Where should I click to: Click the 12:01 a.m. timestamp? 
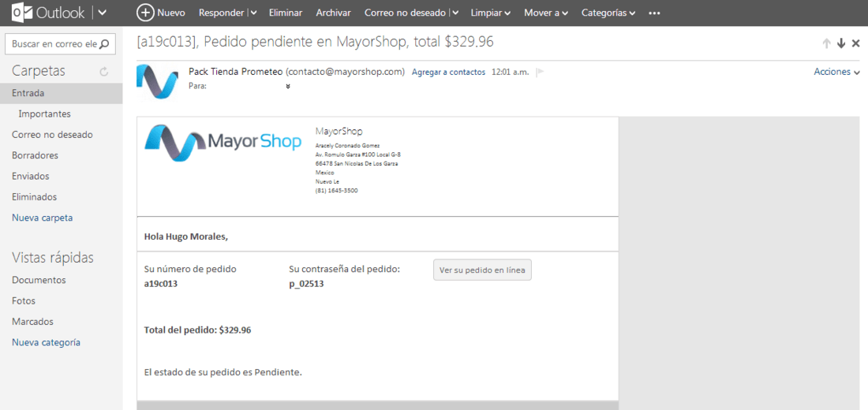coord(510,72)
